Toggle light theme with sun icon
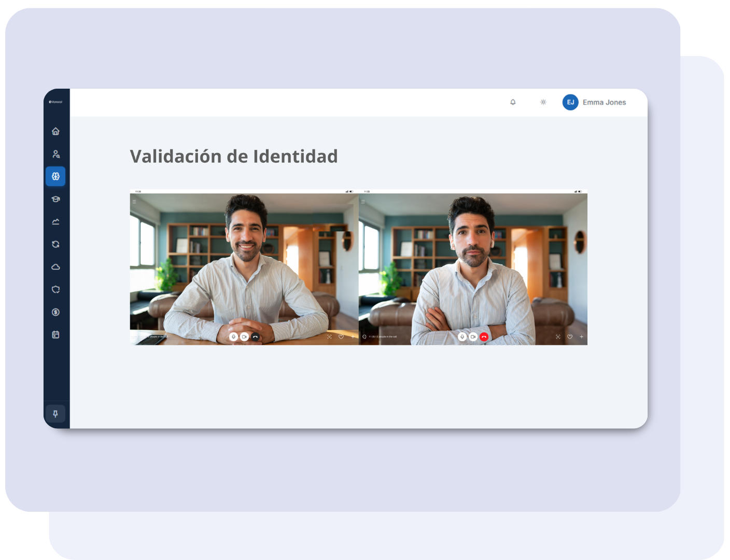The width and height of the screenshot is (730, 560). click(x=543, y=102)
